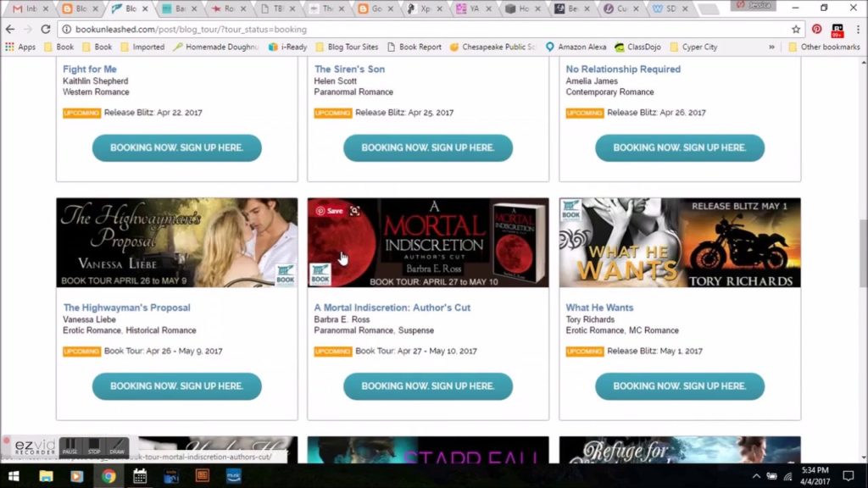The height and width of the screenshot is (488, 868).
Task: Open The Highwayman's Proposal title link
Action: 126,308
